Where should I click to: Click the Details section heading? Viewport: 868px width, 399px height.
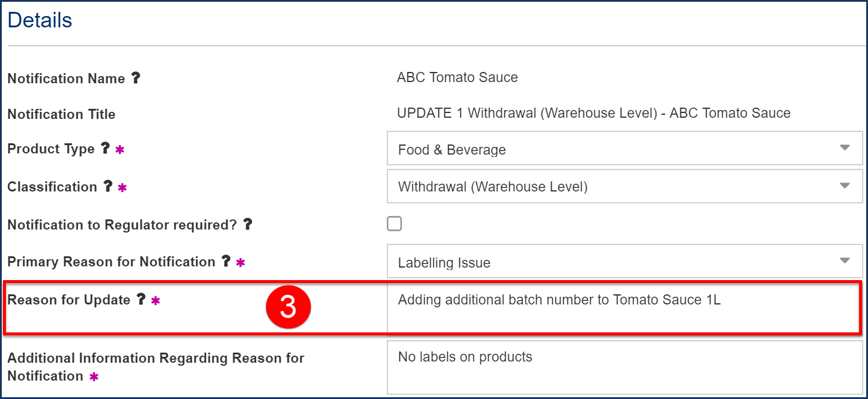point(40,20)
